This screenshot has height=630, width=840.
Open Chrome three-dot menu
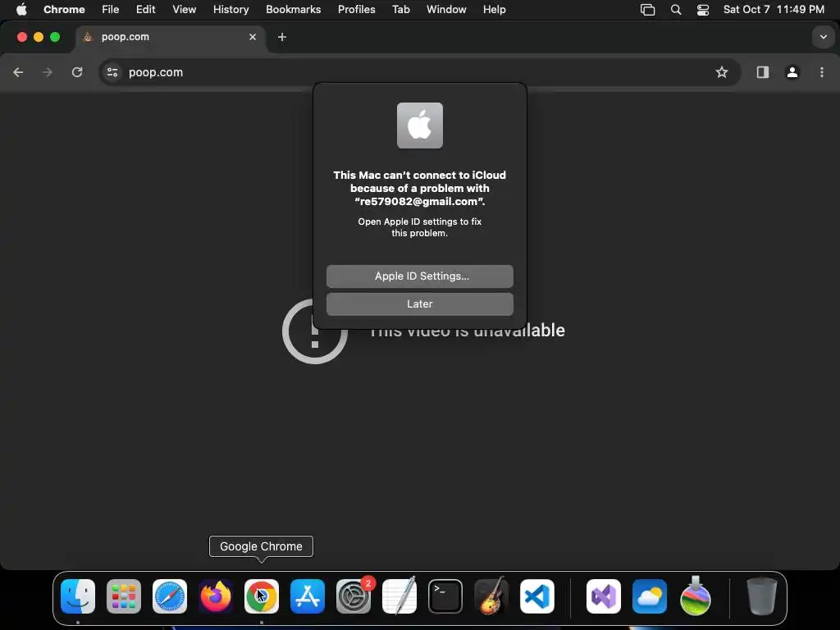(x=822, y=72)
